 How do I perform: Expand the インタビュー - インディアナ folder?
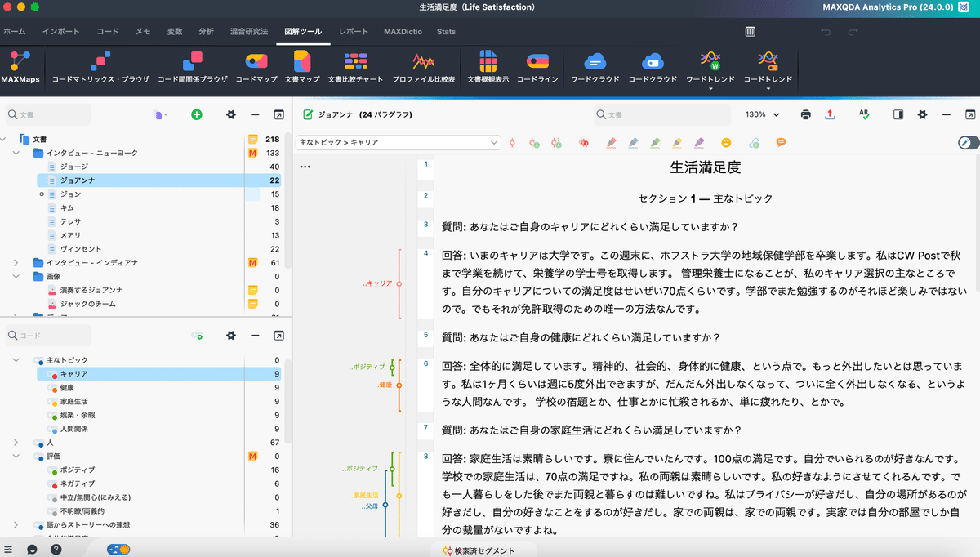pos(16,263)
